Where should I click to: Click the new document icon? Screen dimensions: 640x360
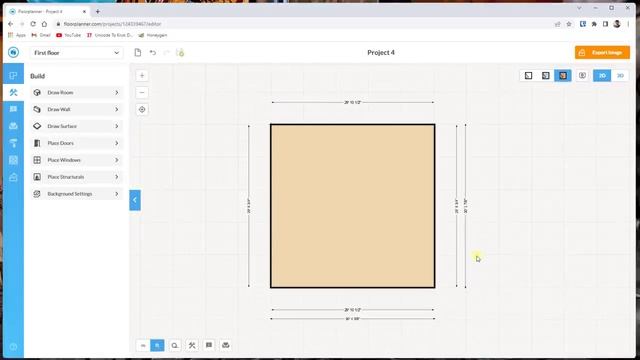point(138,53)
